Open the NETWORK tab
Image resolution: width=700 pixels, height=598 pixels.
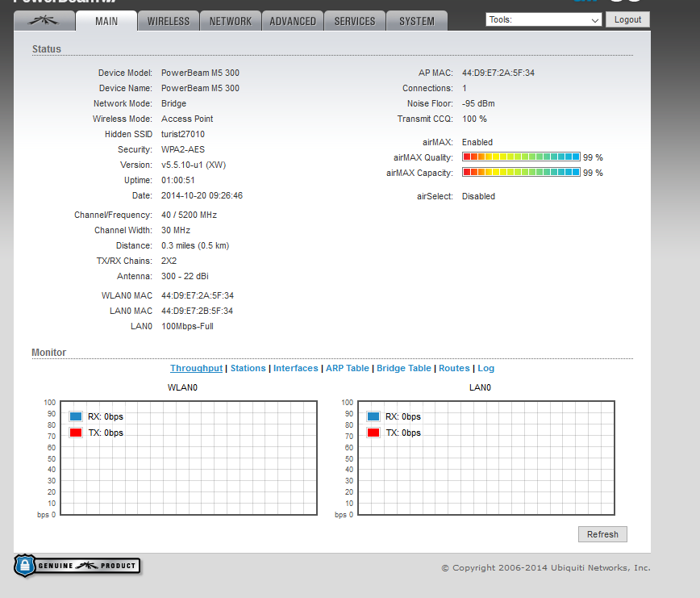(x=231, y=21)
